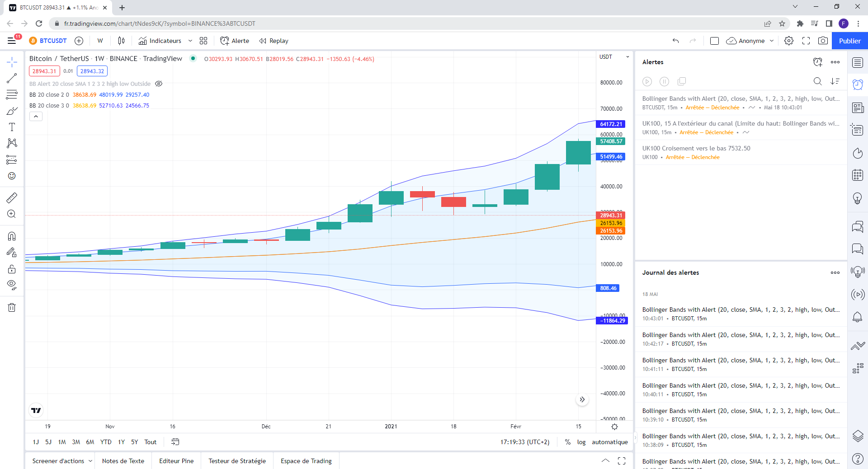Select the 3M date range
The image size is (868, 469).
76,442
